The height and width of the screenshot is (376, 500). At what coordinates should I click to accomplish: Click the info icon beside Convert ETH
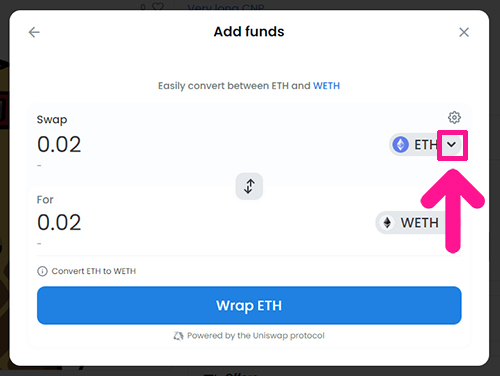pyautogui.click(x=42, y=271)
